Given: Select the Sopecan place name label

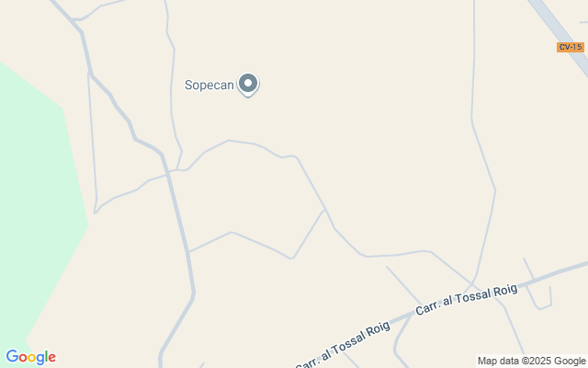Looking at the screenshot, I should [x=209, y=85].
